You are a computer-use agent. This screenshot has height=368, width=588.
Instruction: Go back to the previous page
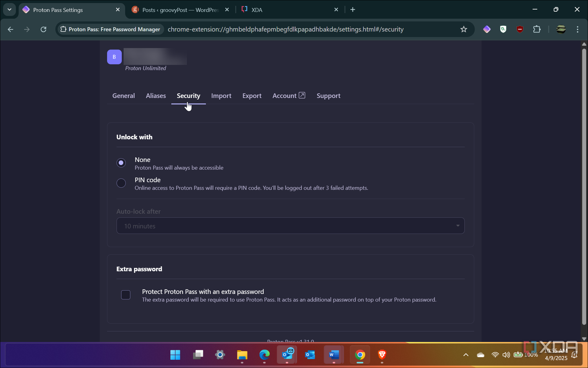(10, 29)
